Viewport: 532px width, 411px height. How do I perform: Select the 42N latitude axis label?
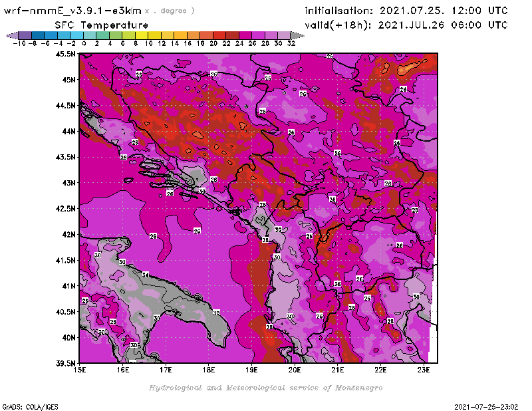click(x=68, y=234)
